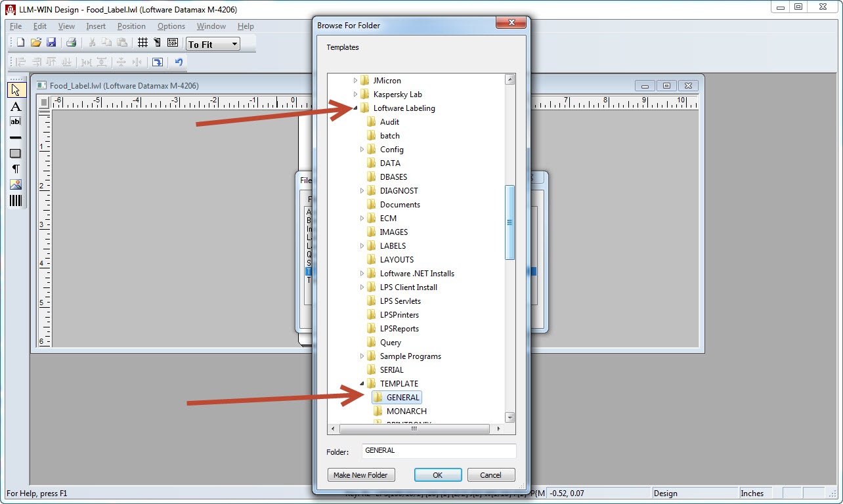Image resolution: width=843 pixels, height=504 pixels.
Task: Click the OK button
Action: click(438, 475)
